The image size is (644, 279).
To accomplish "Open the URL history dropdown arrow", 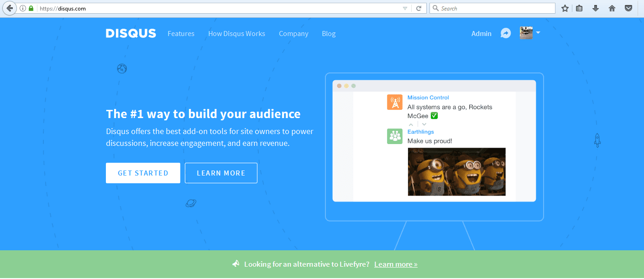I will [405, 8].
